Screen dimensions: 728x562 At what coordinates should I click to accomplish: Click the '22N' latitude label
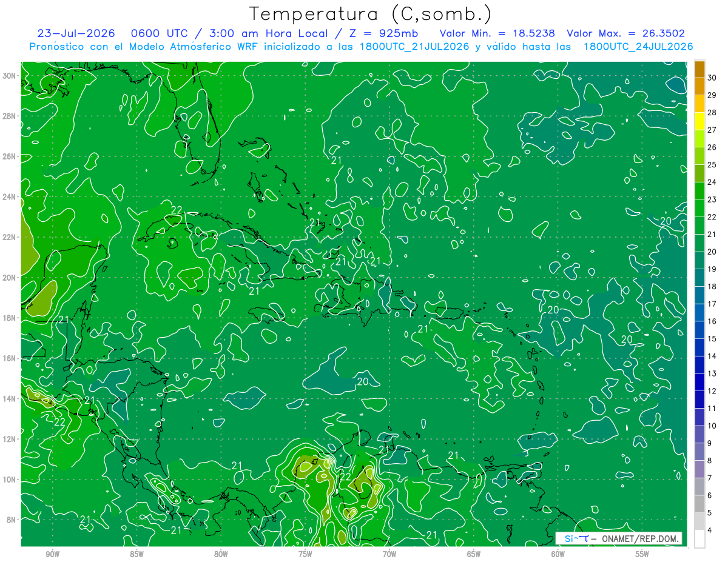[x=9, y=237]
